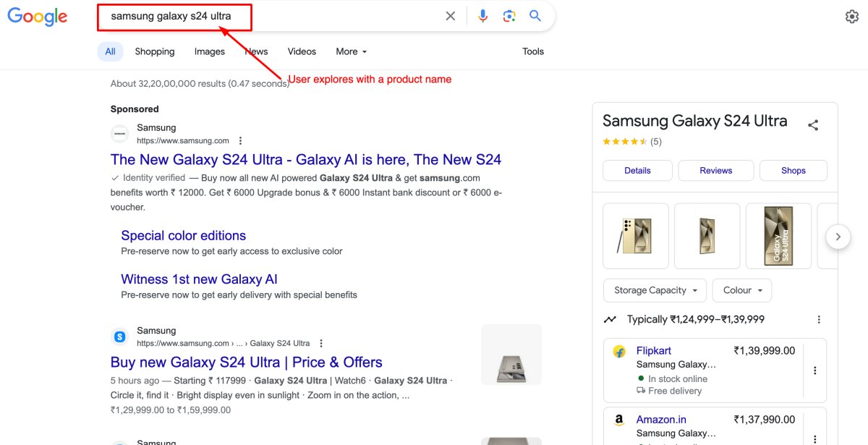
Task: Click the voice search microphone icon
Action: click(x=483, y=16)
